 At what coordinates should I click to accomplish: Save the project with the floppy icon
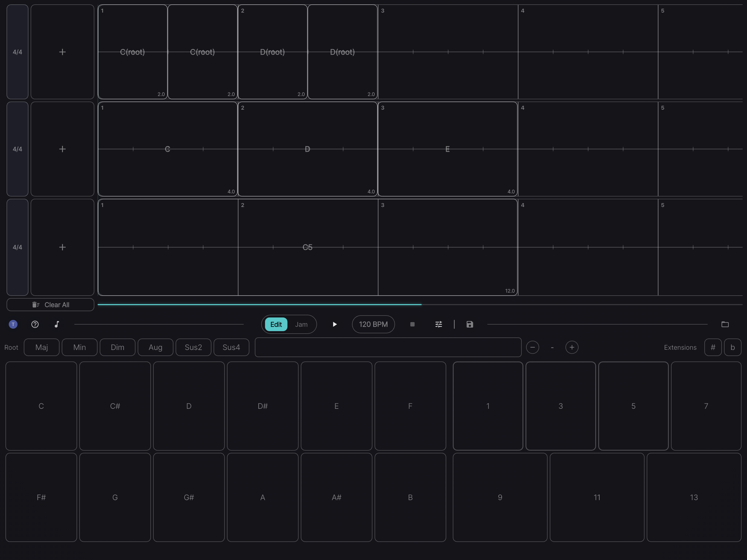(470, 324)
